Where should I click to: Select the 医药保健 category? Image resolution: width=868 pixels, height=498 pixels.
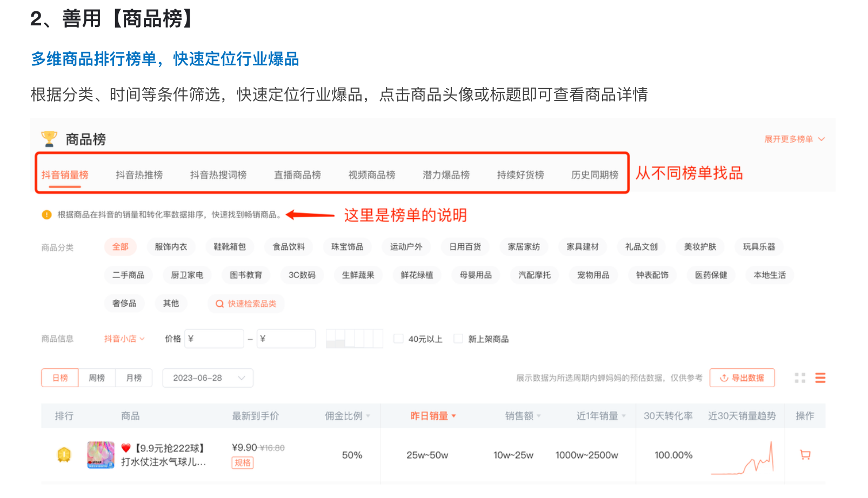(711, 275)
